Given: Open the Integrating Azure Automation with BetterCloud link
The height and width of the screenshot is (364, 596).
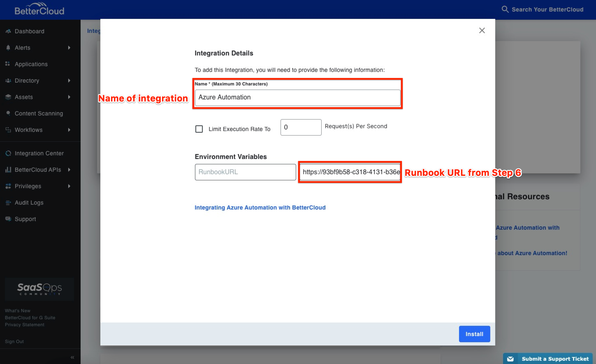Looking at the screenshot, I should [x=260, y=207].
